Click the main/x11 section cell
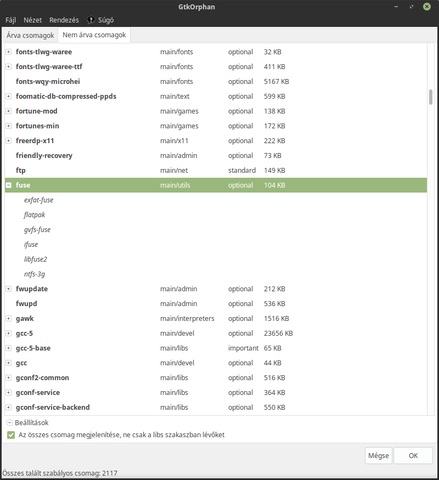 (x=174, y=141)
